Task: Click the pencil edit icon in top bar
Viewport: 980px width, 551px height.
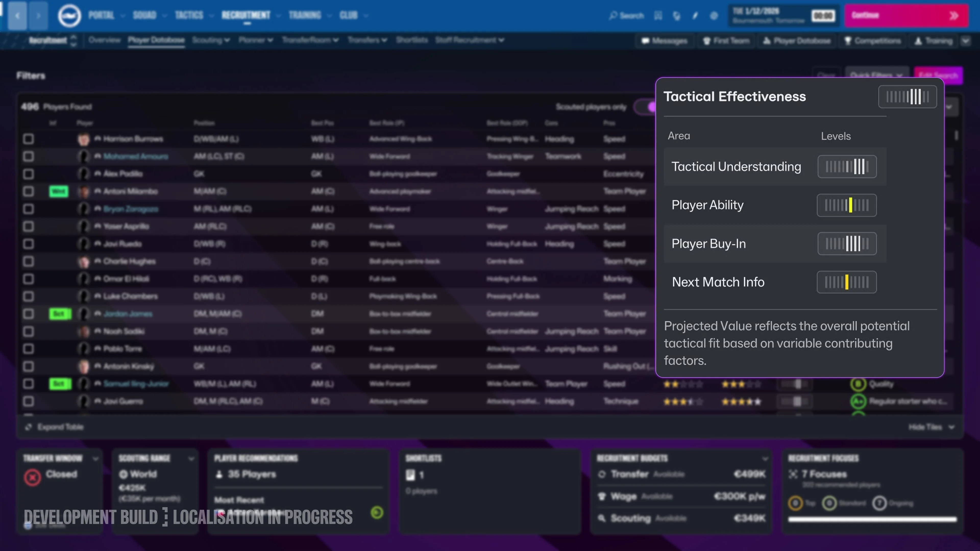Action: point(695,16)
